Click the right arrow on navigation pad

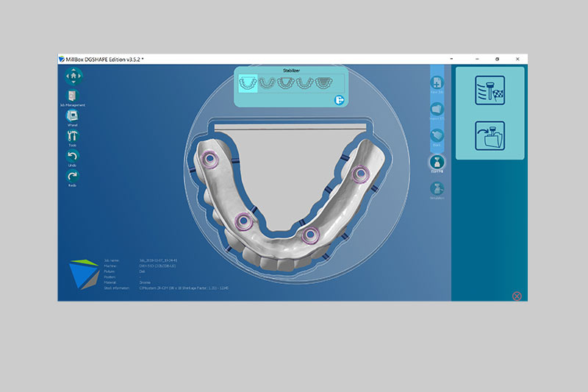[79, 76]
